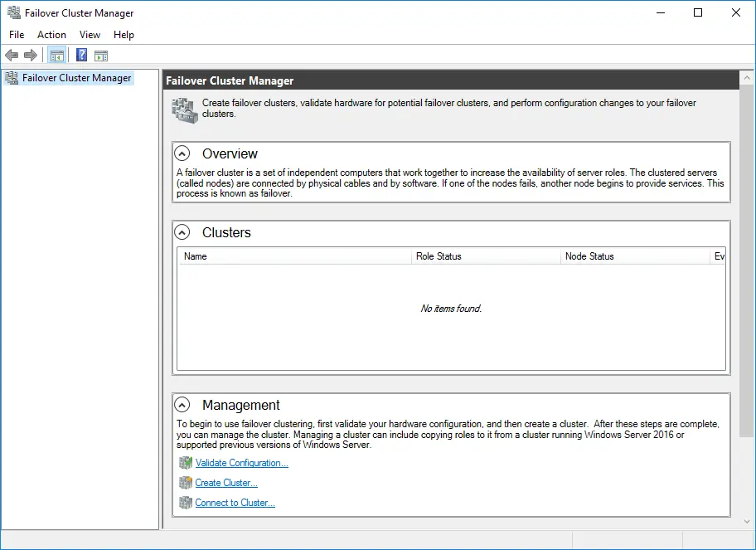Image resolution: width=756 pixels, height=550 pixels.
Task: Click the forward navigation arrow icon
Action: click(x=31, y=55)
